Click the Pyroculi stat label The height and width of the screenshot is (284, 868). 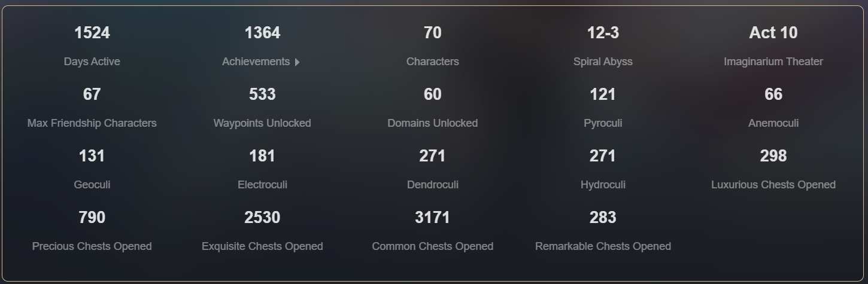pos(603,123)
